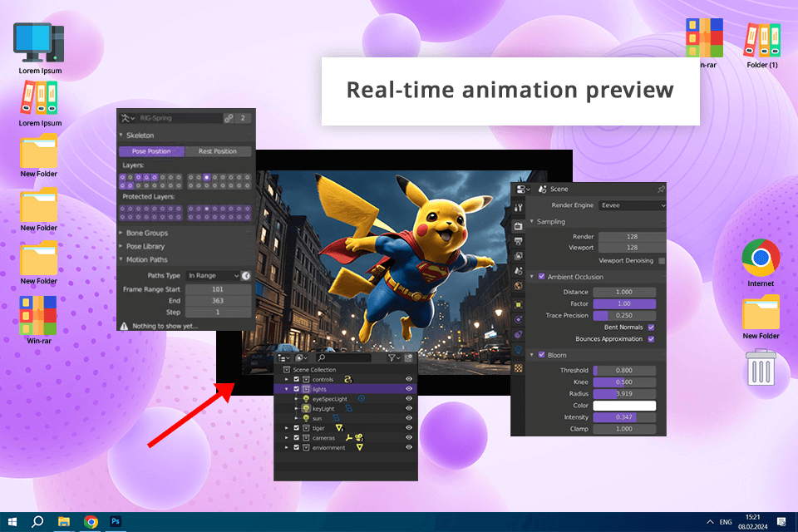The image size is (798, 532).
Task: Hide keyLight using its eye icon
Action: [409, 408]
